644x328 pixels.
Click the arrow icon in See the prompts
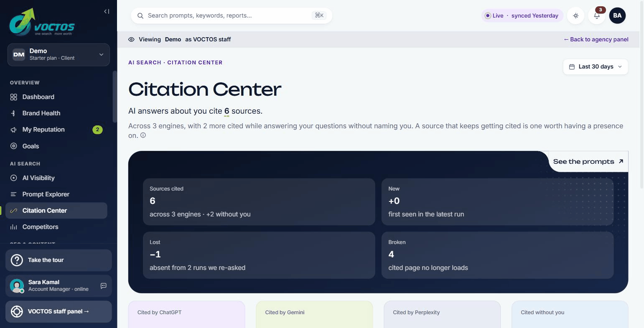[621, 161]
